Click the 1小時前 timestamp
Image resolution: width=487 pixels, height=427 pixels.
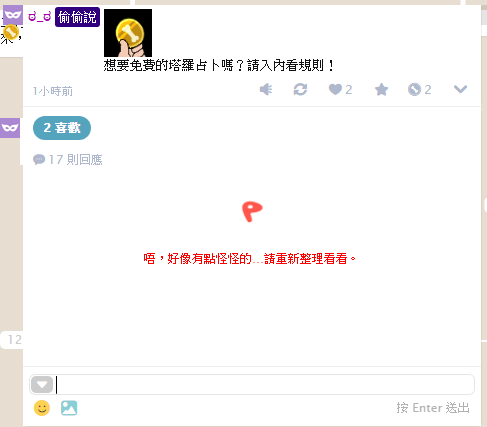point(53,91)
